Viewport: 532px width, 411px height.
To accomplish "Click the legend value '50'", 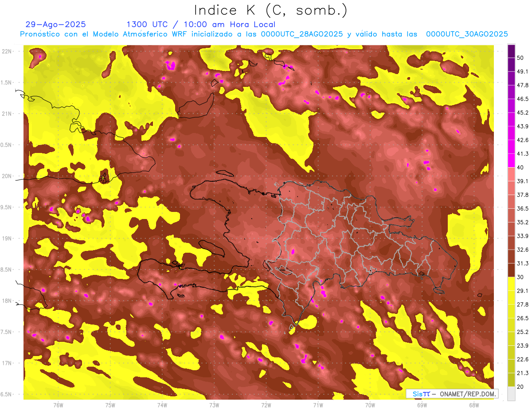I will [x=521, y=58].
